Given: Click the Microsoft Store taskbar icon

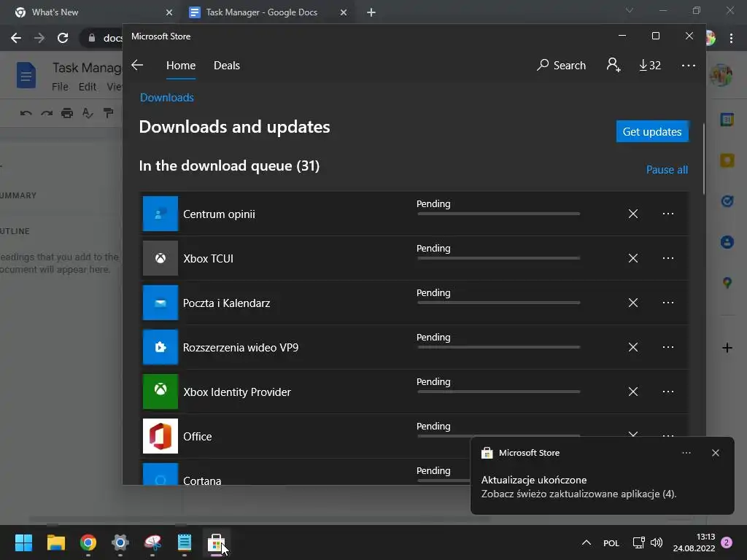Looking at the screenshot, I should pyautogui.click(x=216, y=542).
